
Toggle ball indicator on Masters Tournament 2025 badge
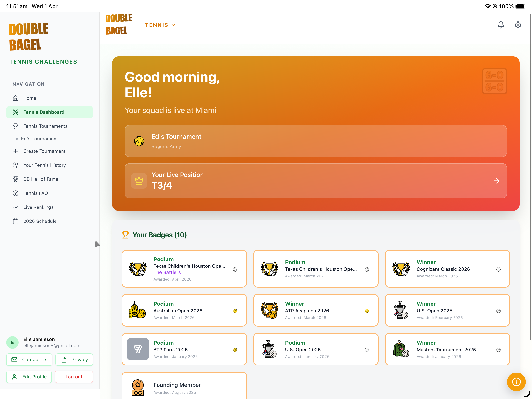point(498,350)
